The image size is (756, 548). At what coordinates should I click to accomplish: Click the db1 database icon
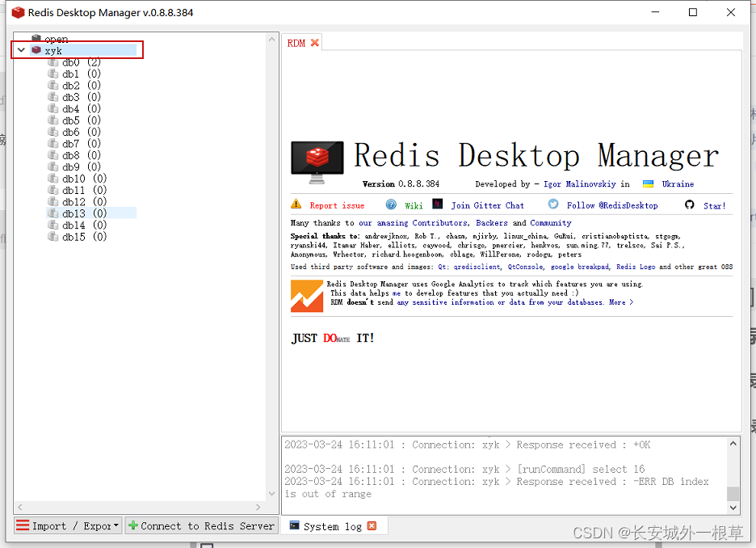click(53, 74)
